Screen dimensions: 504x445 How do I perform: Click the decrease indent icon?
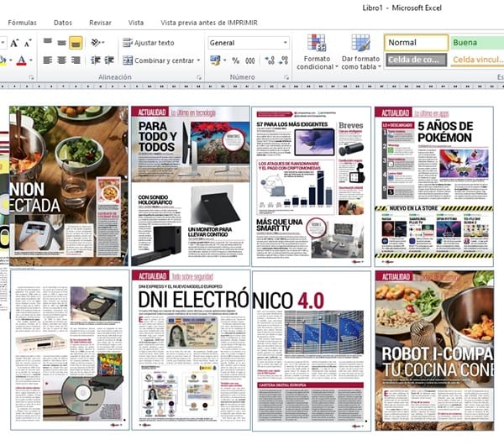point(96,60)
